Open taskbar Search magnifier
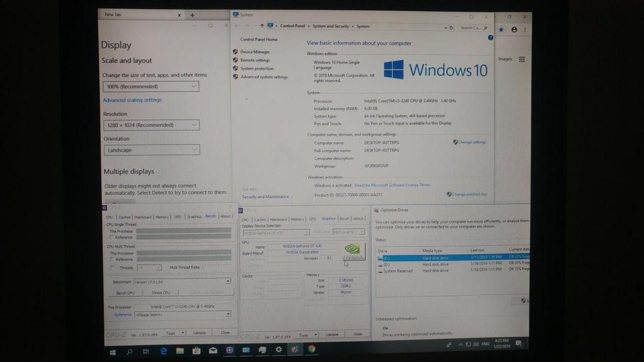 (129, 352)
